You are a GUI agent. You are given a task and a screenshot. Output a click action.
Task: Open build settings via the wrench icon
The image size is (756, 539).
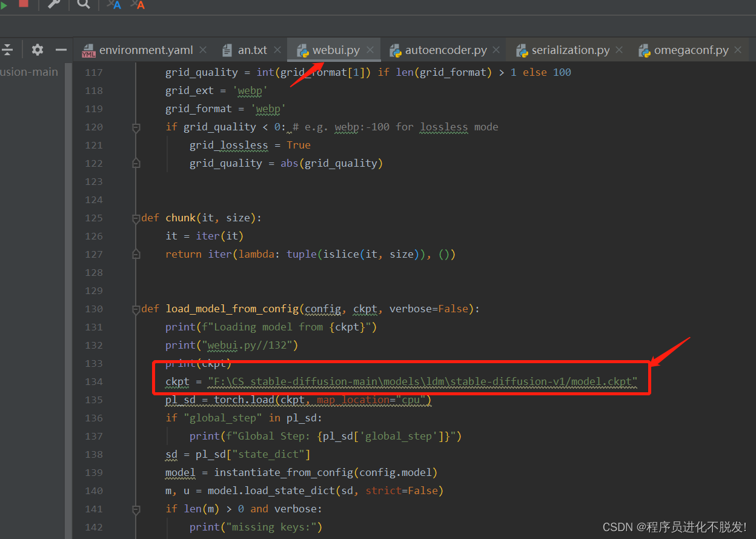click(x=54, y=4)
